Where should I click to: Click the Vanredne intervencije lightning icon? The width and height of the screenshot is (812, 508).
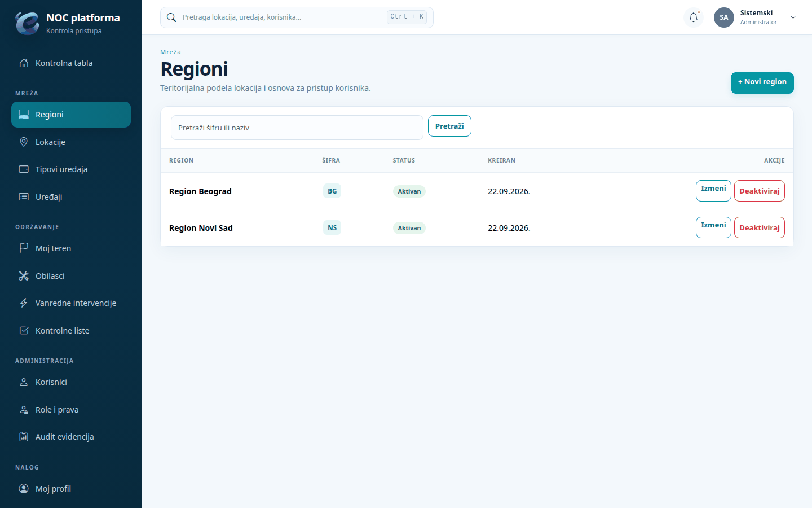point(24,303)
